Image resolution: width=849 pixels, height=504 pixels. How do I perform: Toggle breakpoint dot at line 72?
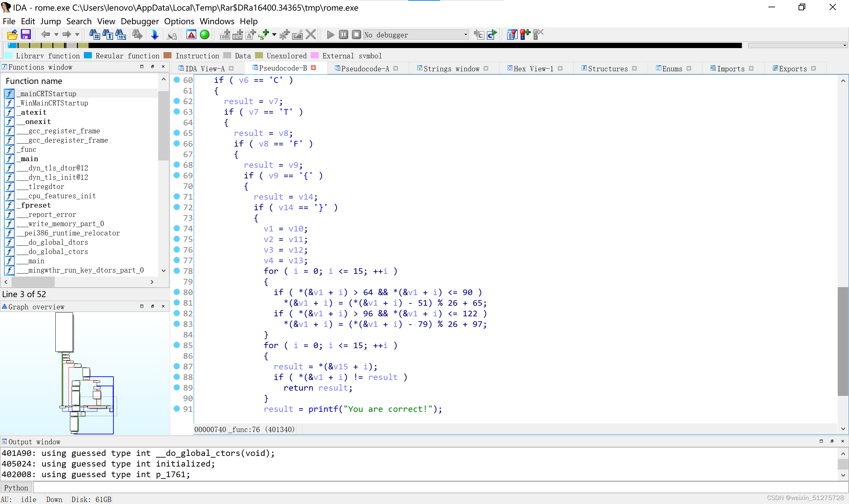[176, 207]
